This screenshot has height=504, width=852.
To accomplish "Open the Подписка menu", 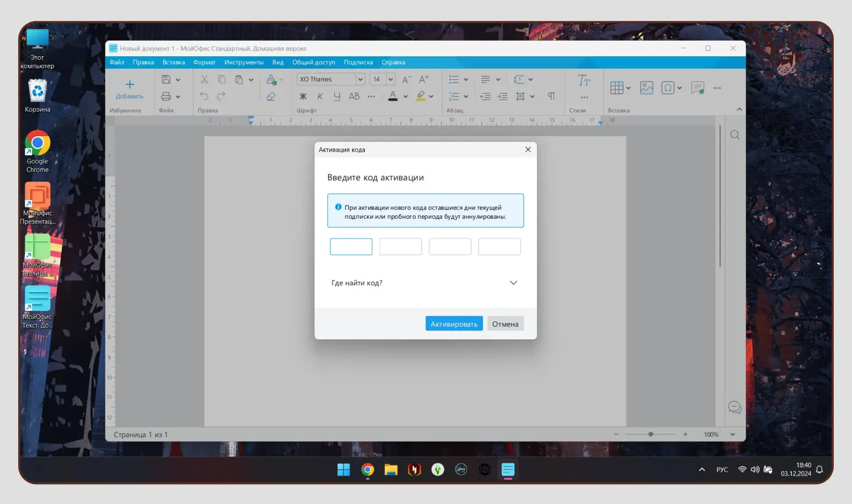I will tap(358, 63).
